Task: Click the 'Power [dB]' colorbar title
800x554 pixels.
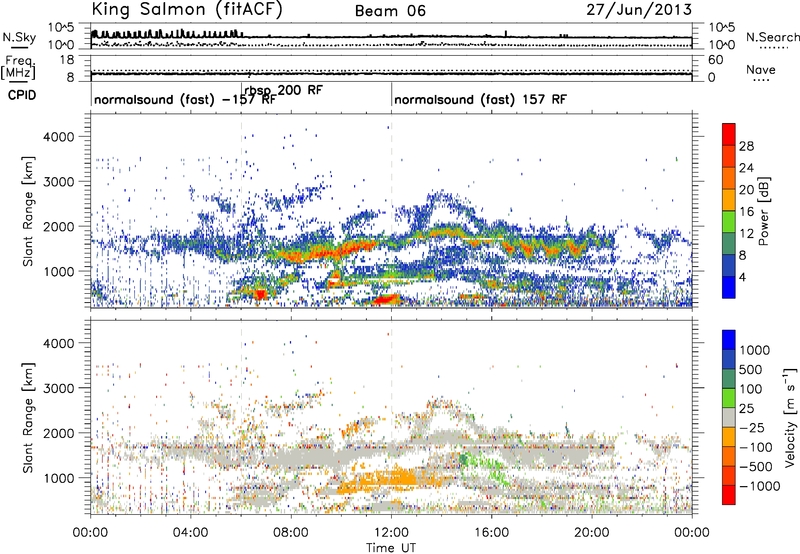Action: point(763,211)
